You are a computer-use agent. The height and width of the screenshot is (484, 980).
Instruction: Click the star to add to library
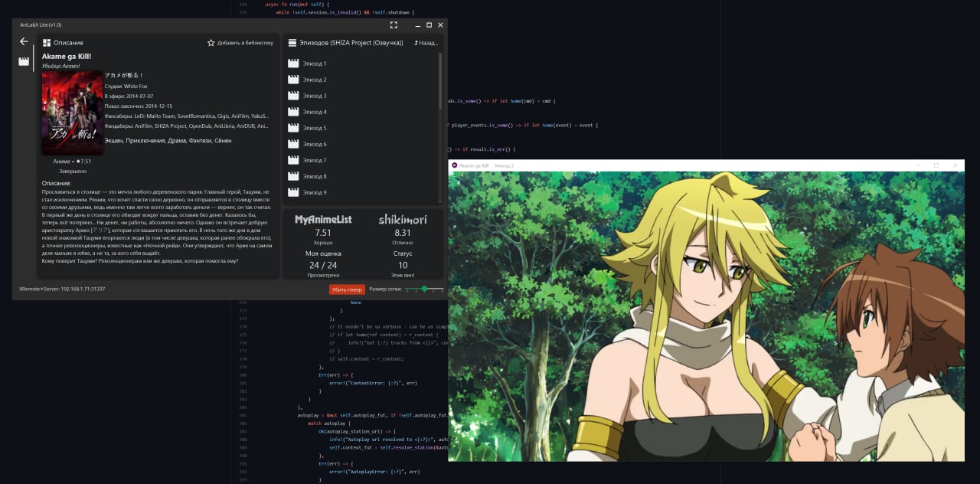[x=211, y=43]
